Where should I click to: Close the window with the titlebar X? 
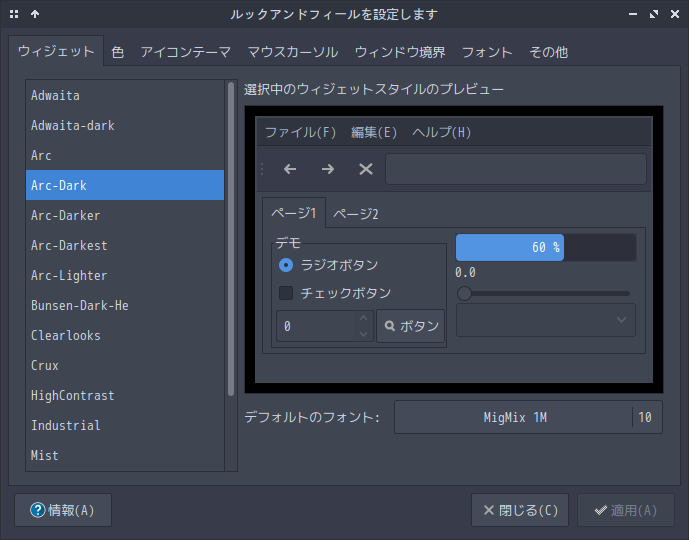pos(675,14)
